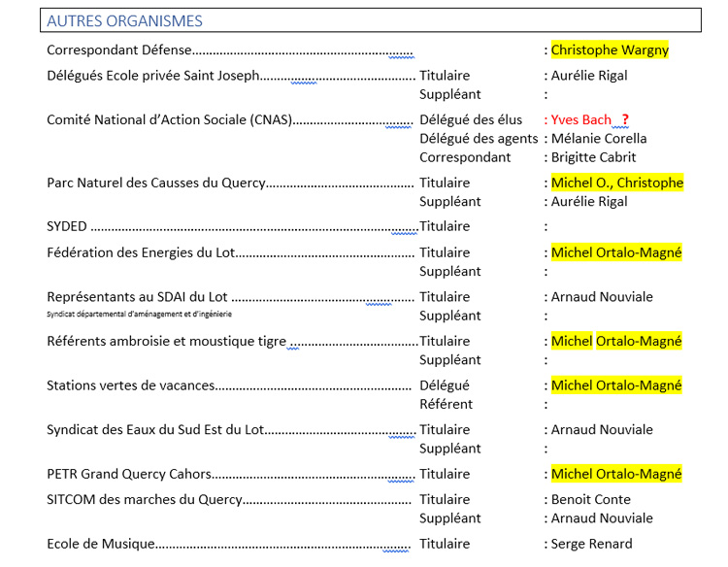This screenshot has width=728, height=567.
Task: Select the Délégué des agents label
Action: pyautogui.click(x=479, y=139)
